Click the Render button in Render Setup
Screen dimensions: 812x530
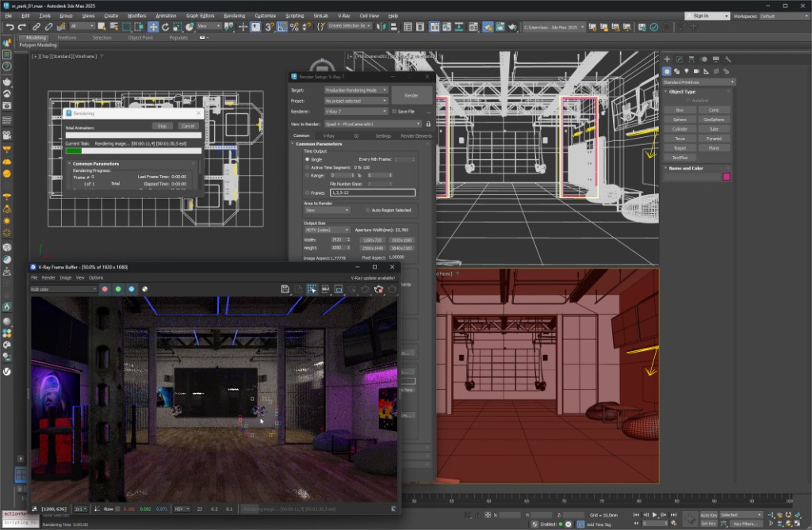pos(413,94)
